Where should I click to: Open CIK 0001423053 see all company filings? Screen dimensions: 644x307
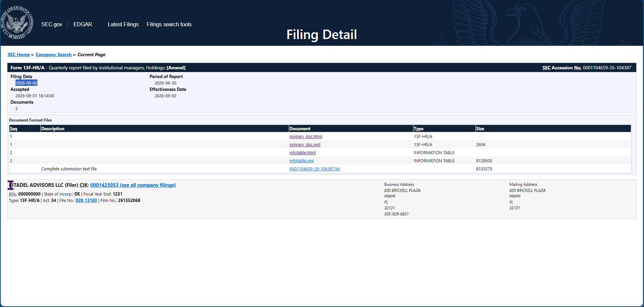click(133, 185)
